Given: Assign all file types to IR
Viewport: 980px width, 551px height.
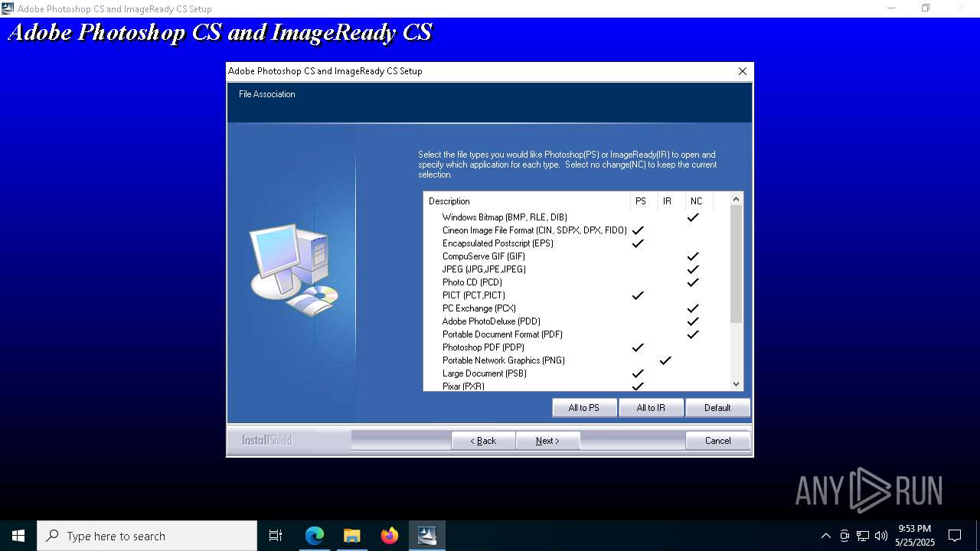Looking at the screenshot, I should pyautogui.click(x=651, y=408).
